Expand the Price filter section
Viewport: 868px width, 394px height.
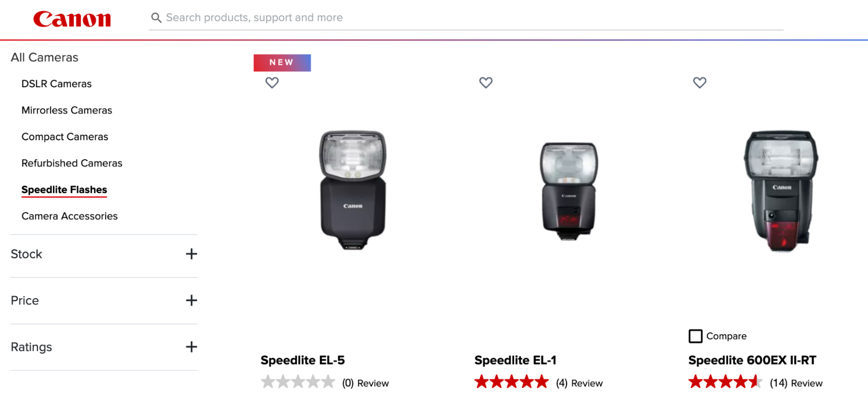pyautogui.click(x=191, y=300)
